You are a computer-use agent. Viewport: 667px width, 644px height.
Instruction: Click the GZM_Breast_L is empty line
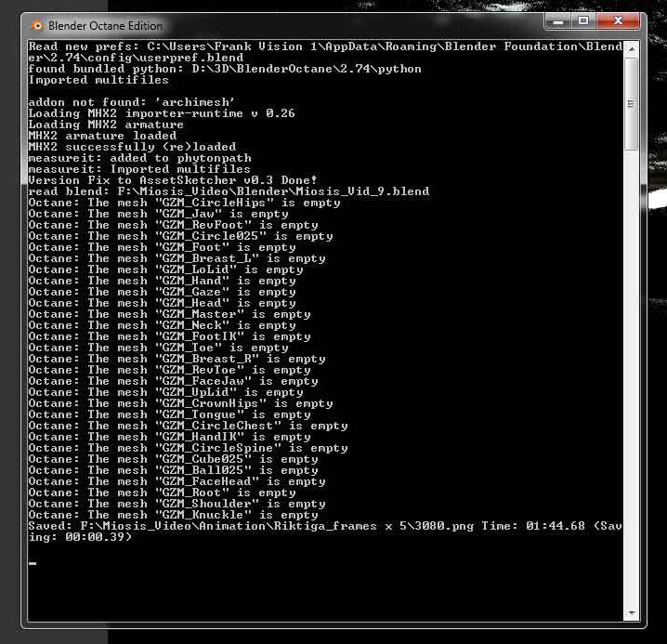click(x=177, y=258)
